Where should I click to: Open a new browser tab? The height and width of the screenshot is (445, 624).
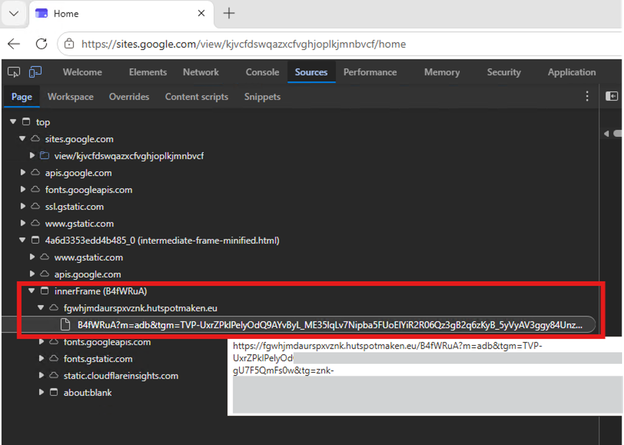229,13
